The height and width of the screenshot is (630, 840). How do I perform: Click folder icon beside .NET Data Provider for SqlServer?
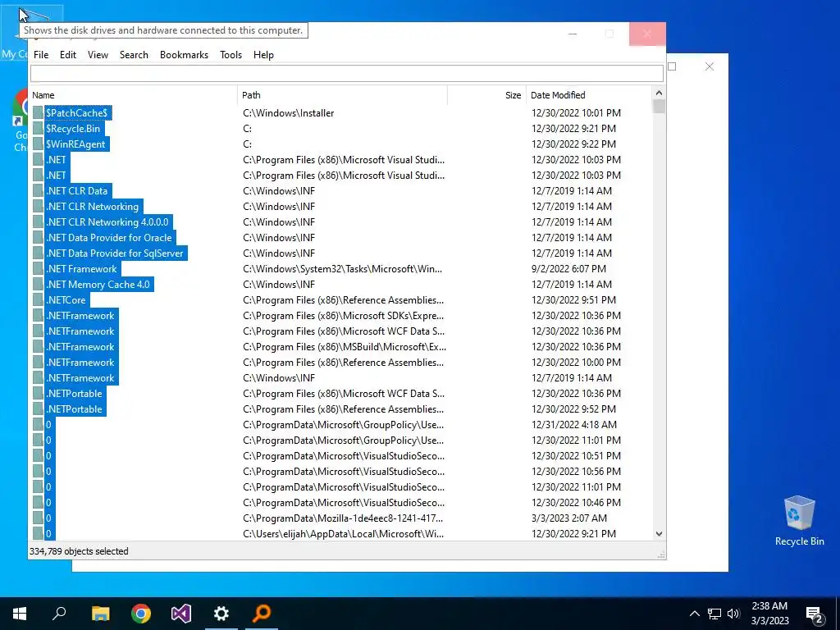38,253
